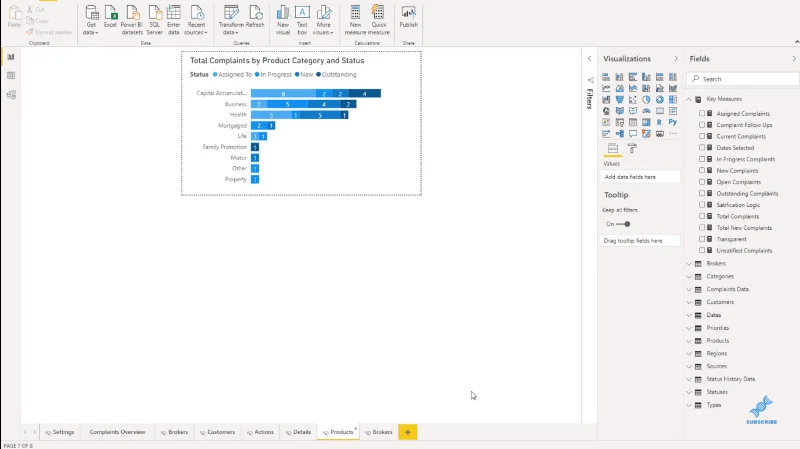Click Publish in the ribbon

(408, 18)
